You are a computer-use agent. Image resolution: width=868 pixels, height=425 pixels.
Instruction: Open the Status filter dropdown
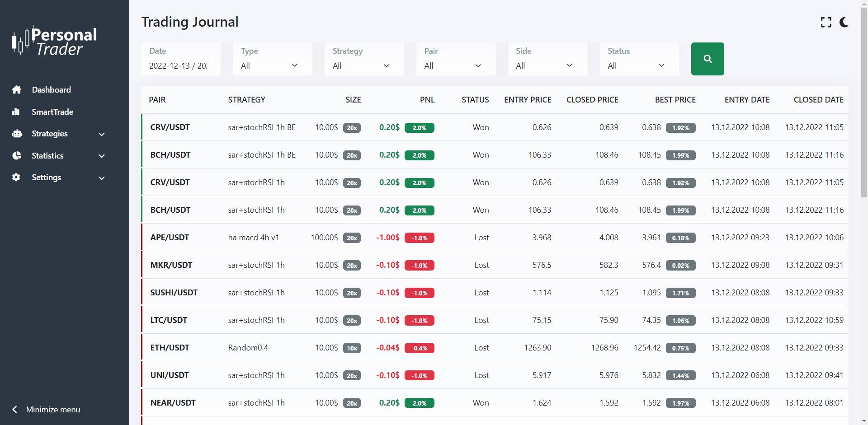pyautogui.click(x=639, y=65)
